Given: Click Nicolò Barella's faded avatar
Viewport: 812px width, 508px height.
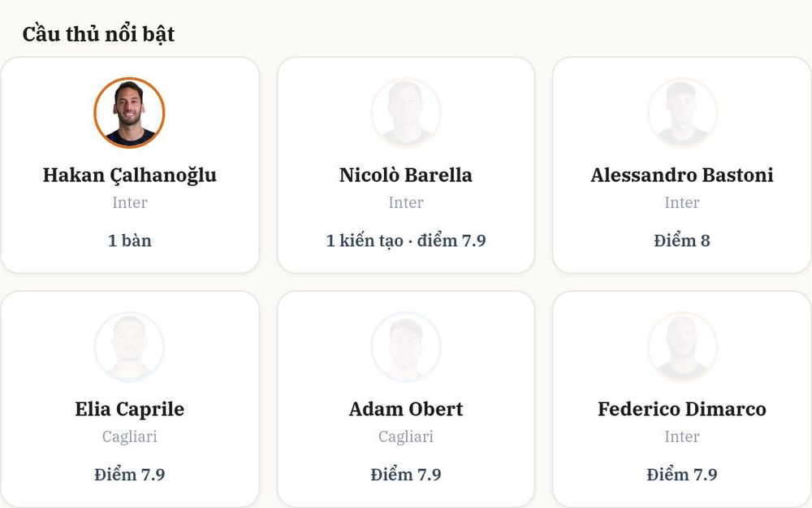Looking at the screenshot, I should pos(405,112).
